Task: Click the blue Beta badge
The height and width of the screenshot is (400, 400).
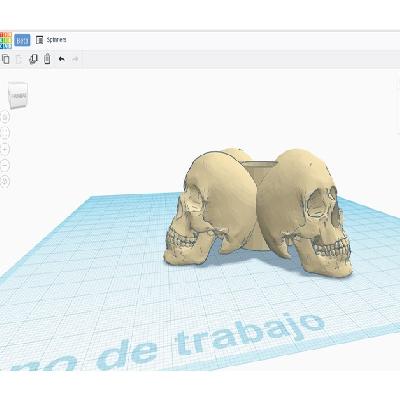Action: [22, 40]
